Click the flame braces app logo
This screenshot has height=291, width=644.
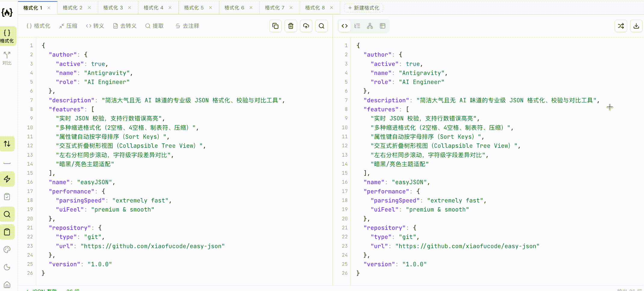7,12
